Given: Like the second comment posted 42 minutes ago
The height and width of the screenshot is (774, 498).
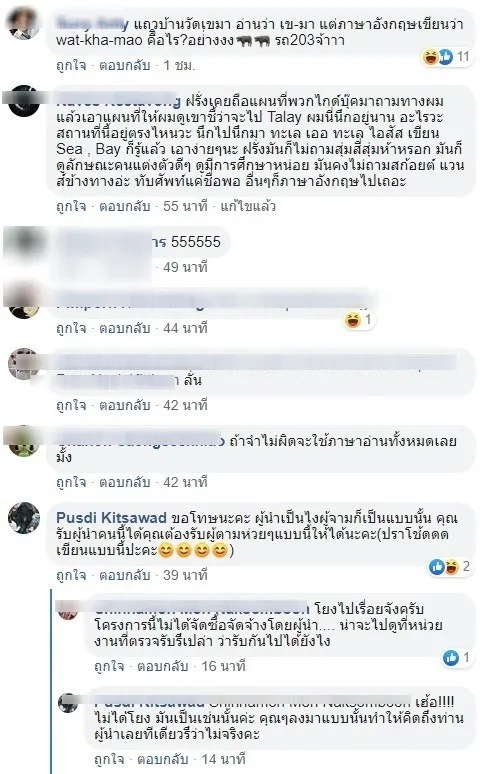Looking at the screenshot, I should click(71, 482).
